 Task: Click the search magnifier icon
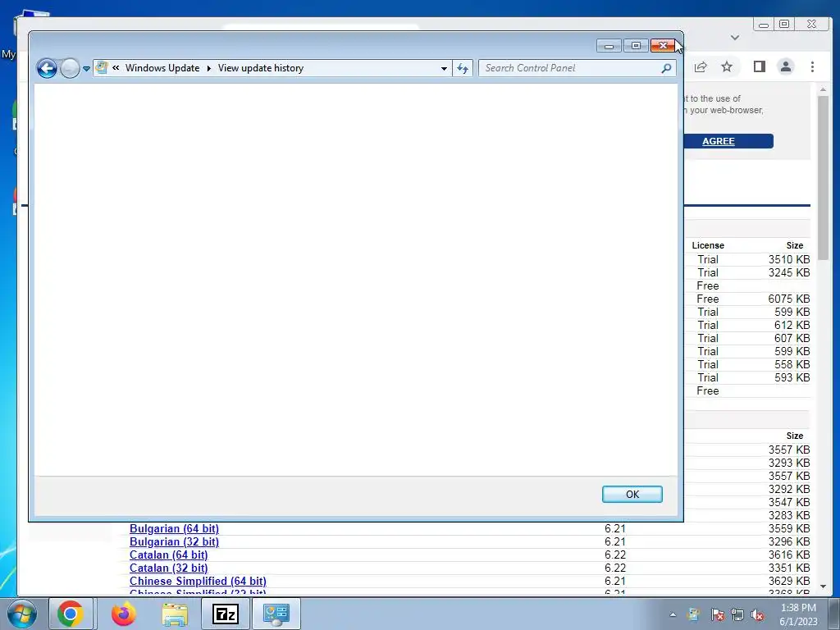(x=666, y=68)
